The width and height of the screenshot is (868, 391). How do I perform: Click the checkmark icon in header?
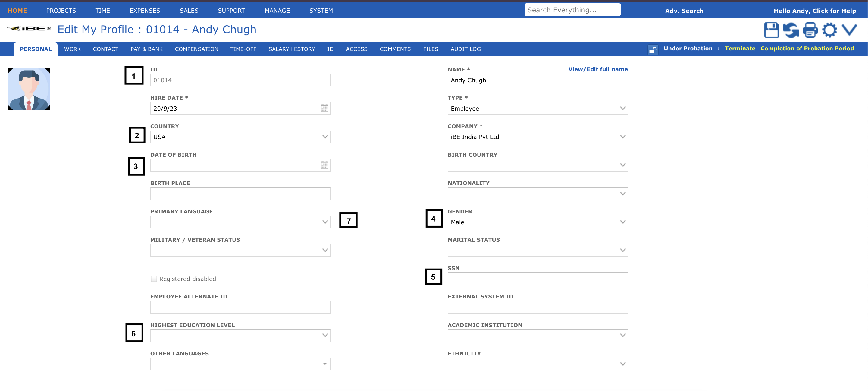click(x=849, y=30)
